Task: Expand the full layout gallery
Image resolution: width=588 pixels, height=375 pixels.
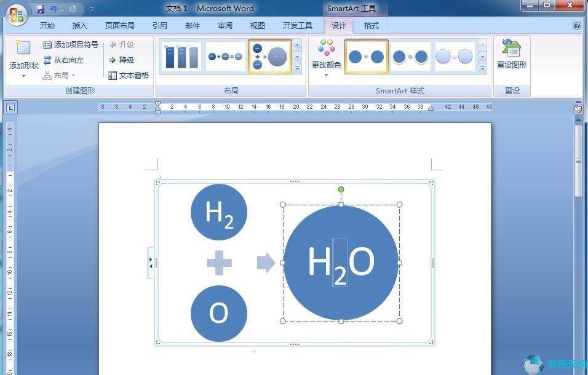Action: click(297, 68)
